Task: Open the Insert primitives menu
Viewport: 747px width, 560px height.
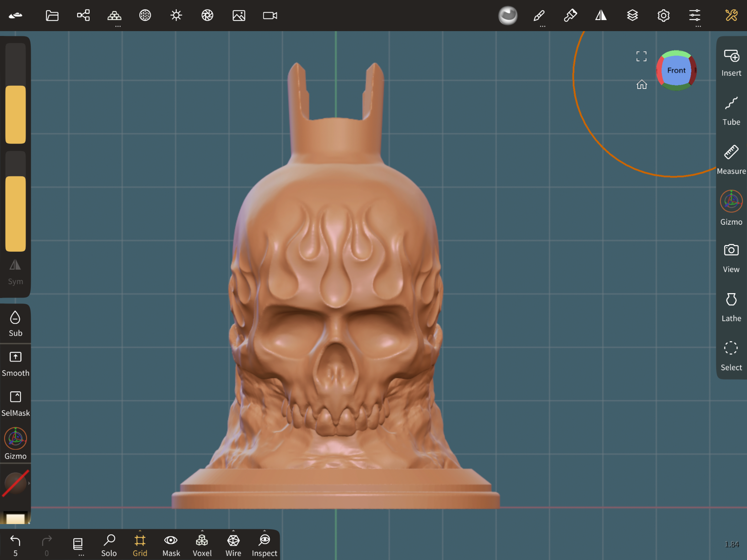Action: coord(731,62)
